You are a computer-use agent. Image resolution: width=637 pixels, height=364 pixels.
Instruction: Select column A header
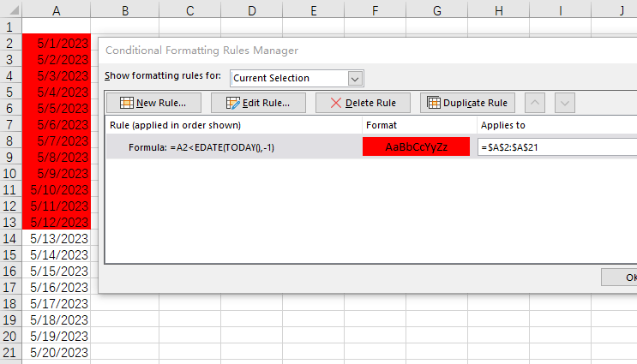pos(57,10)
